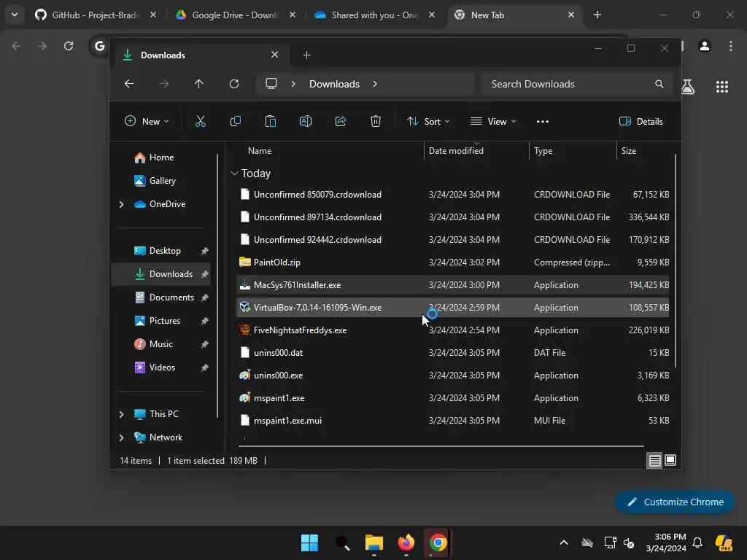747x560 pixels.
Task: Sort by the Type column header
Action: pos(543,150)
